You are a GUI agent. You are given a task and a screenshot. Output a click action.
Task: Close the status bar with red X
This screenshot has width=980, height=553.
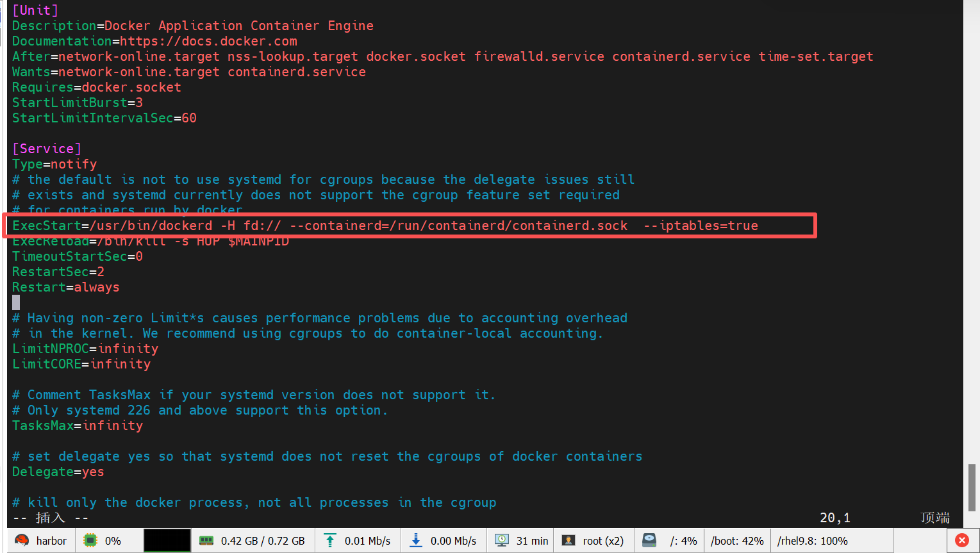[962, 541]
